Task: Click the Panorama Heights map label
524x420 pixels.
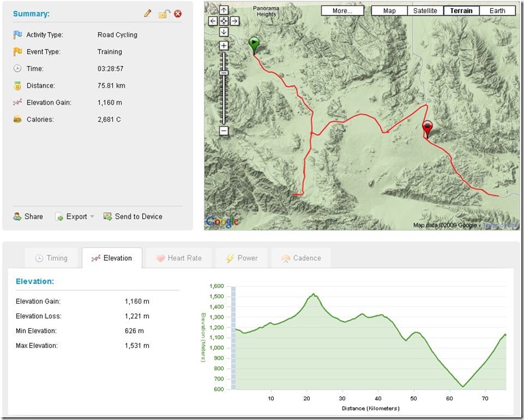Action: [266, 11]
